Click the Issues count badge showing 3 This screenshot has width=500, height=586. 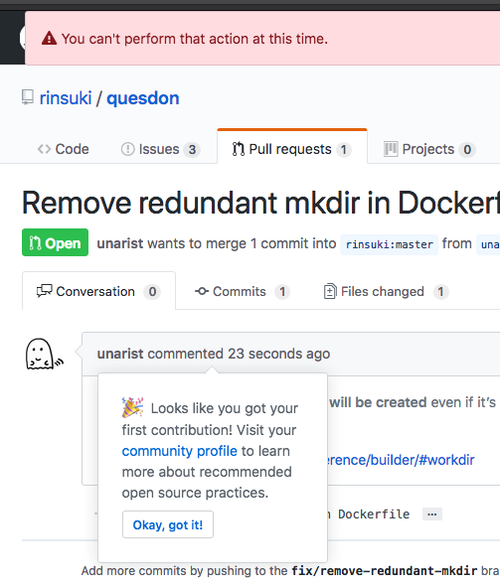click(x=192, y=150)
